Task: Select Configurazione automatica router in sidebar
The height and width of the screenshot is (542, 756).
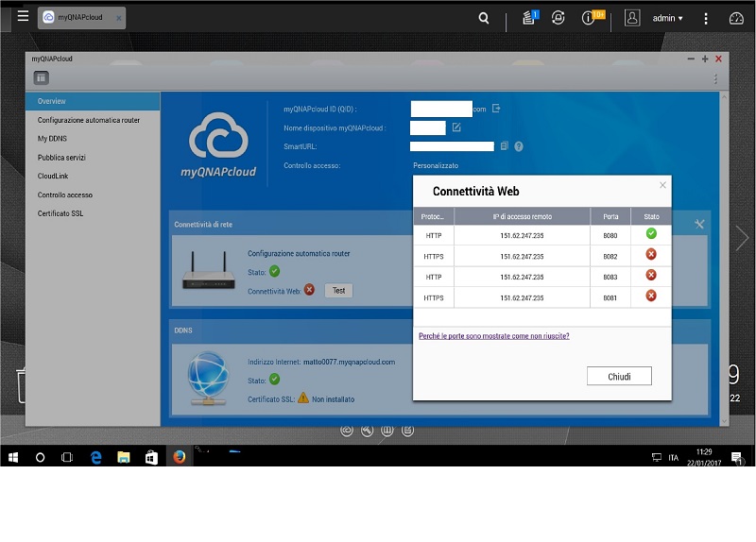Action: click(89, 120)
